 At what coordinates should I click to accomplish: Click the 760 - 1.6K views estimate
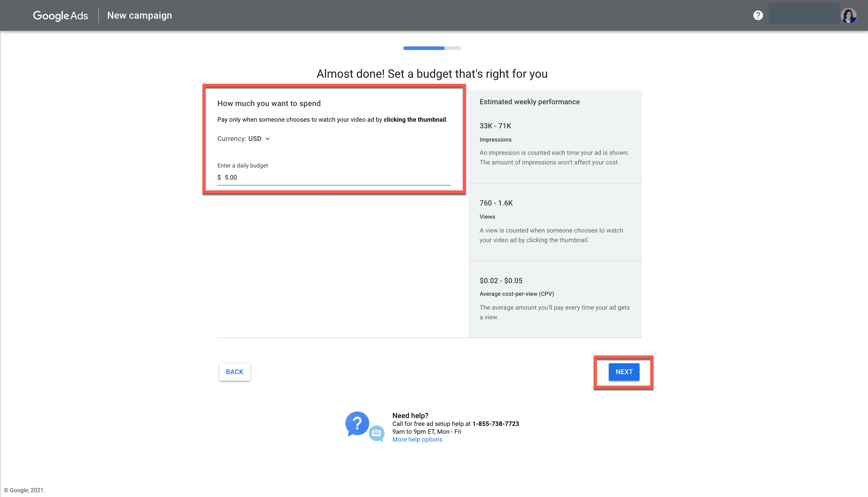tap(496, 203)
